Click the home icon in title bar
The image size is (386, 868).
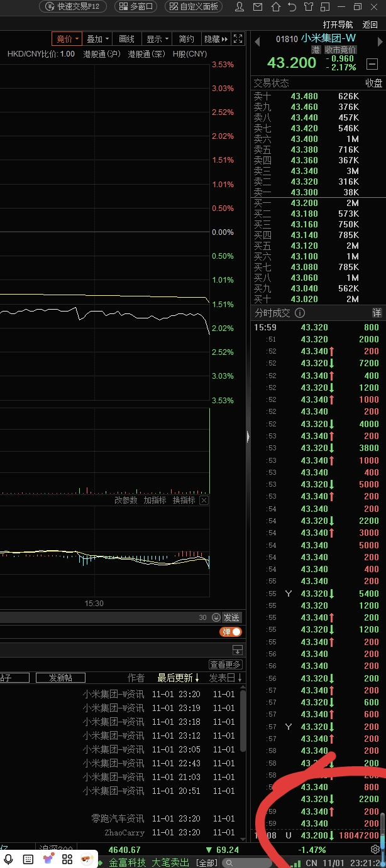pyautogui.click(x=275, y=7)
